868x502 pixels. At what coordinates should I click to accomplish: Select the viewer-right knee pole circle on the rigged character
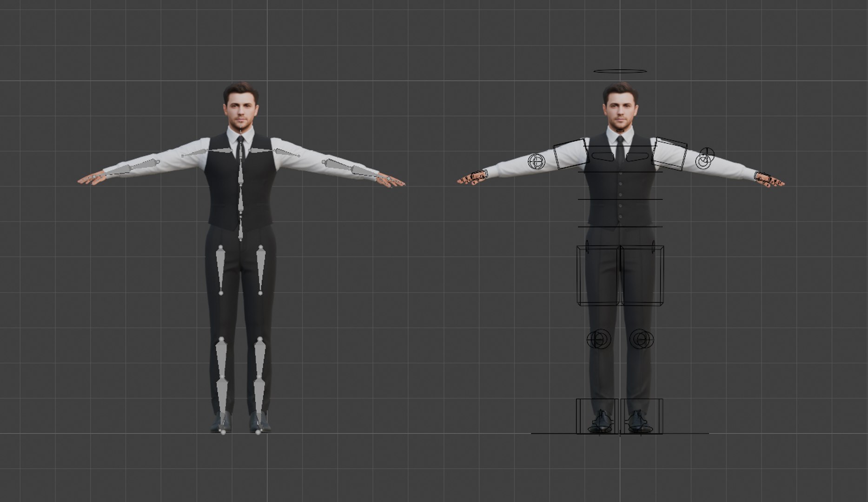tap(642, 339)
